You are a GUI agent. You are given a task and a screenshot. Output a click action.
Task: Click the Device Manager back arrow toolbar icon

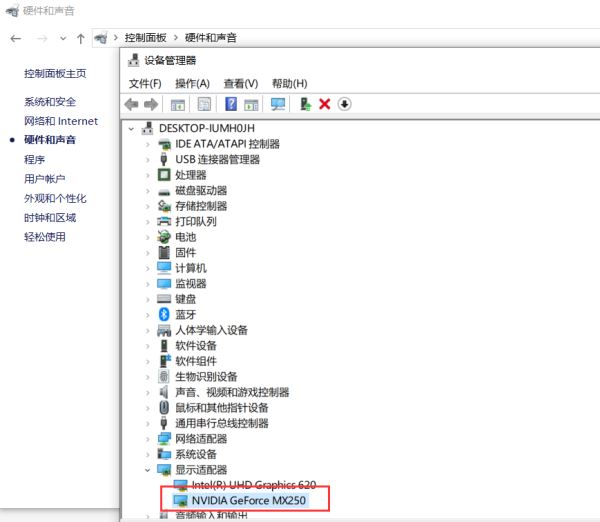(x=131, y=104)
